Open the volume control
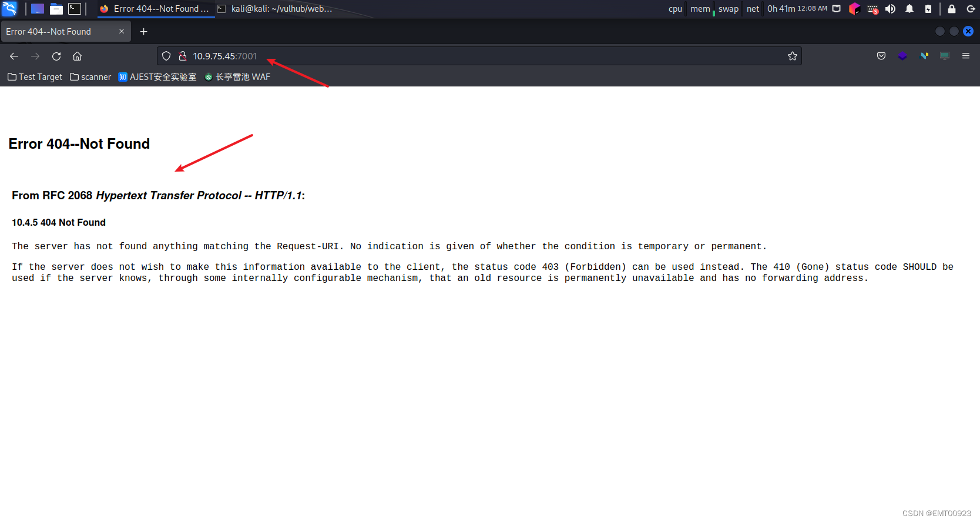Viewport: 980px width, 522px height. tap(891, 9)
